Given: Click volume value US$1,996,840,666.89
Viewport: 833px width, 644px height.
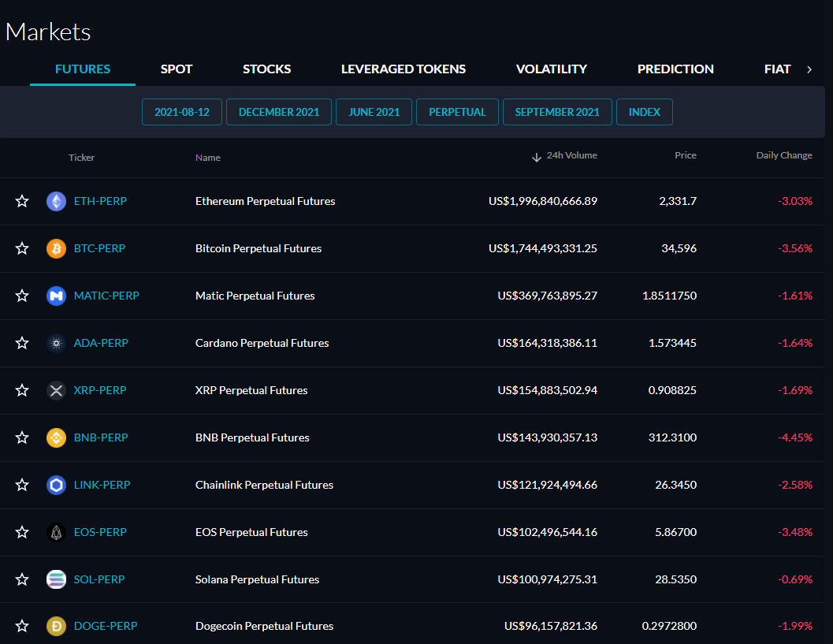Looking at the screenshot, I should 543,201.
